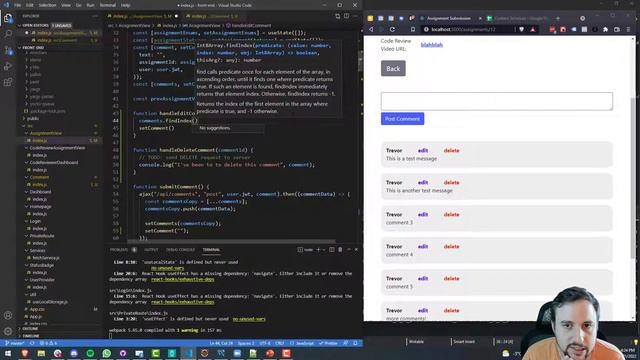Open browser hamburger menu
640x360 pixels.
[x=628, y=29]
